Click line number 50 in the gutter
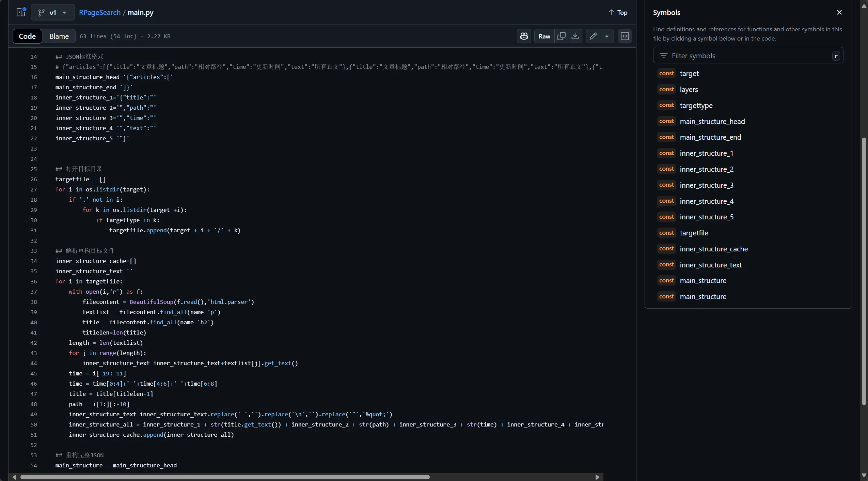The height and width of the screenshot is (481, 868). 34,424
